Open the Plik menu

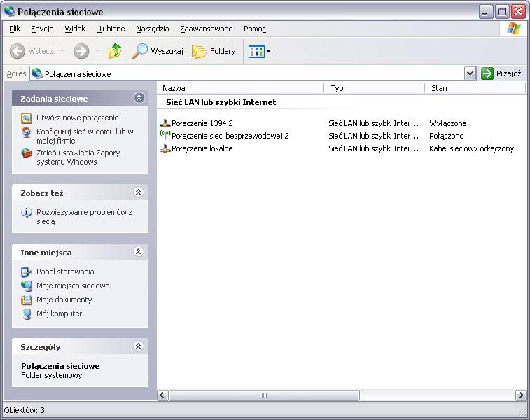click(15, 29)
